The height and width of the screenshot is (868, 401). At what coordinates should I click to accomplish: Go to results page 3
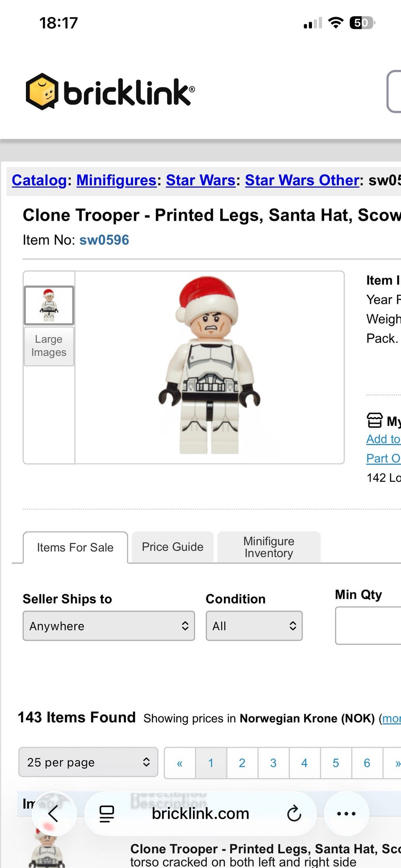(x=273, y=763)
